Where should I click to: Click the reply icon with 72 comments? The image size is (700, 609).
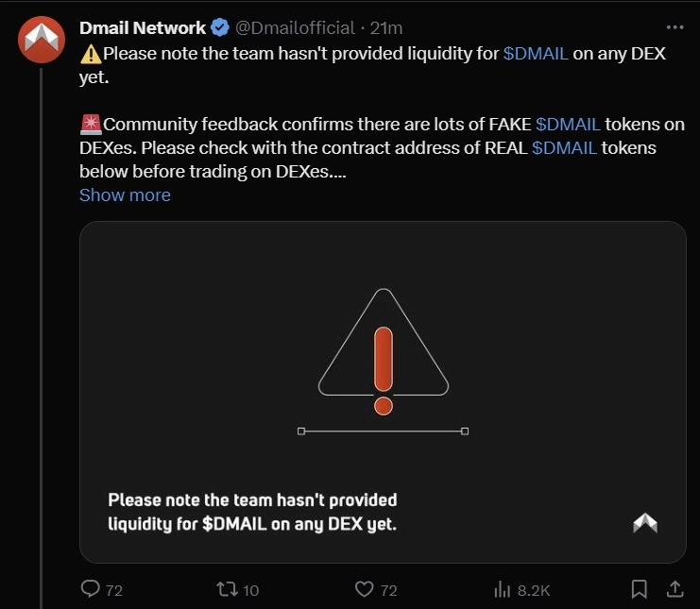(x=91, y=589)
